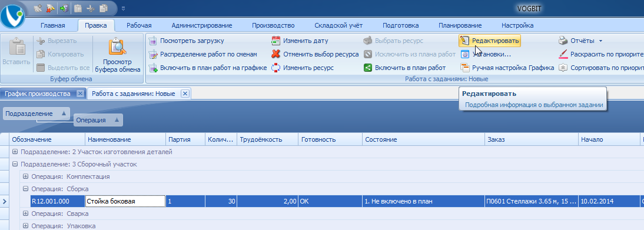Toggle sort on Операция grouping chip
The image size is (644, 230).
pos(98,121)
